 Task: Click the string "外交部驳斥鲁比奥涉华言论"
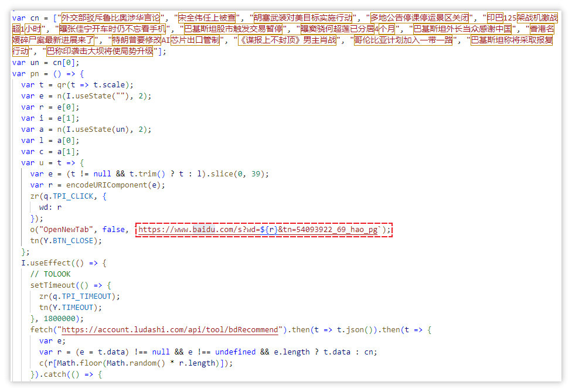[111, 18]
